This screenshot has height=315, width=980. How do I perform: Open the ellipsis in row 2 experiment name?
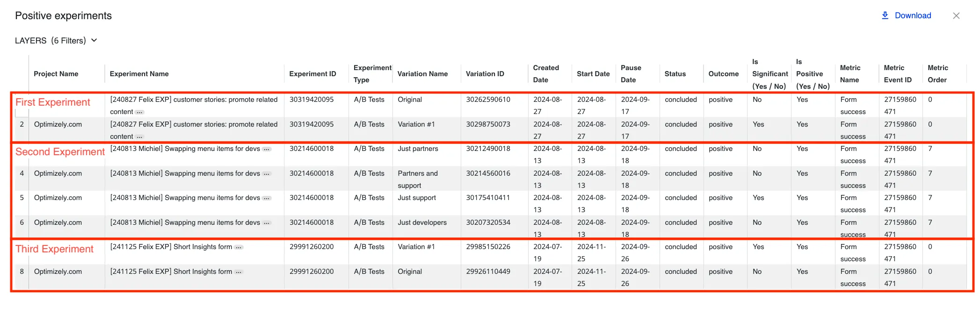pyautogui.click(x=139, y=137)
